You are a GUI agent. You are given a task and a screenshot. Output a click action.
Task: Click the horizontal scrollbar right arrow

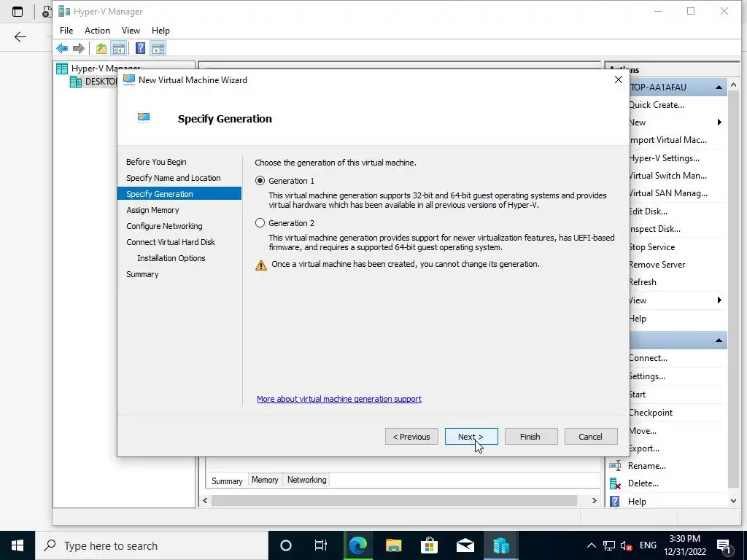[594, 500]
